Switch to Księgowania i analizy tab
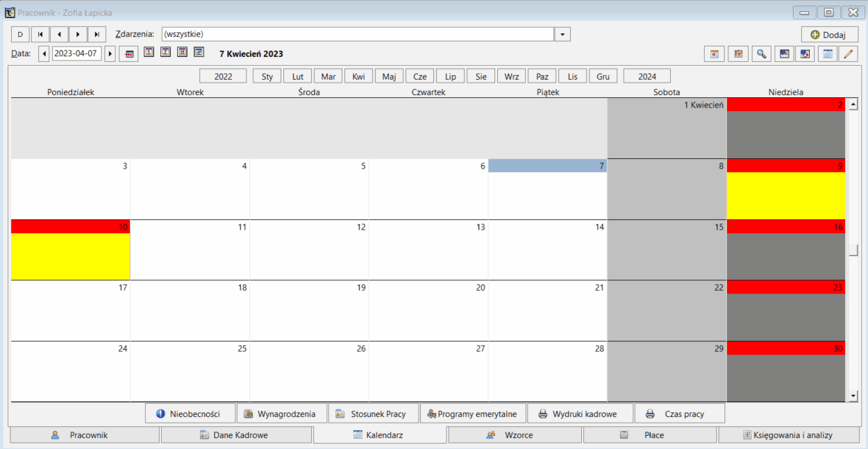Image resolution: width=868 pixels, height=449 pixels. 788,435
